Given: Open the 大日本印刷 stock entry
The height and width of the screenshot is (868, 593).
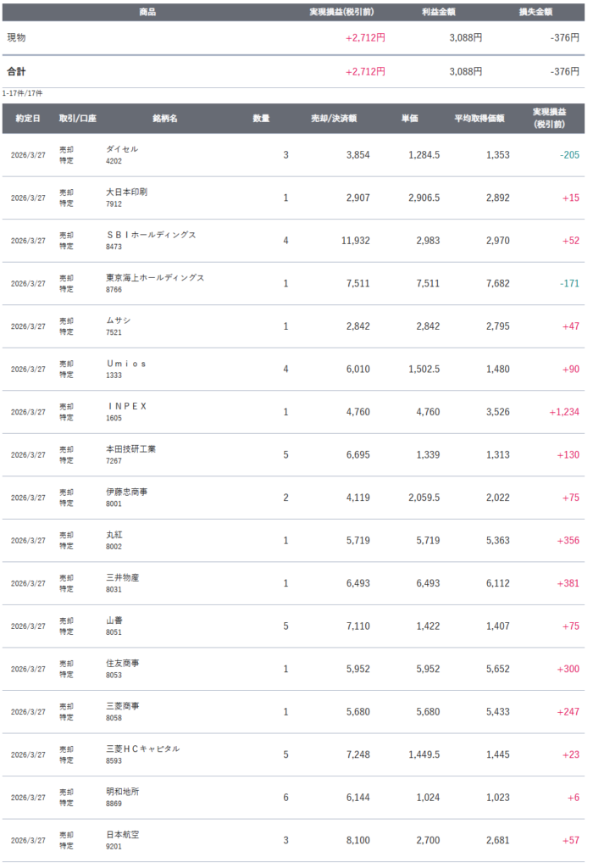Looking at the screenshot, I should [x=126, y=192].
